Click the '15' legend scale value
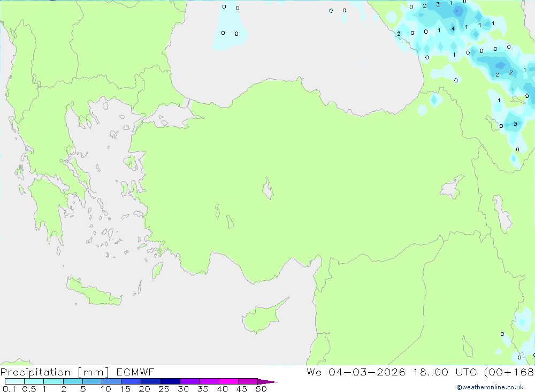535x392 pixels. click(x=125, y=389)
